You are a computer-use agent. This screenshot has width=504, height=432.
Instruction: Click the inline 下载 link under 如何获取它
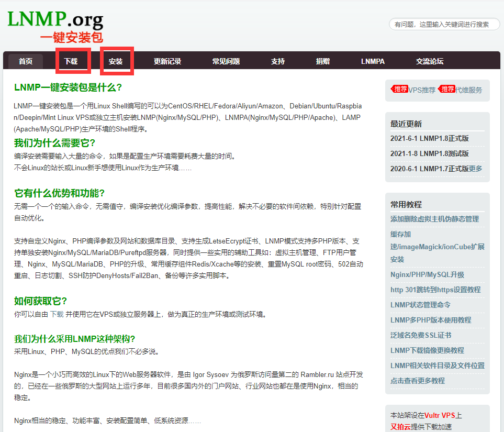pyautogui.click(x=57, y=314)
